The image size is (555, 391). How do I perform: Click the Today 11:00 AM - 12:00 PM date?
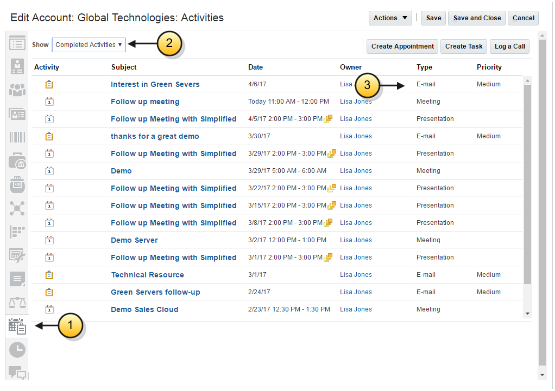(x=288, y=102)
